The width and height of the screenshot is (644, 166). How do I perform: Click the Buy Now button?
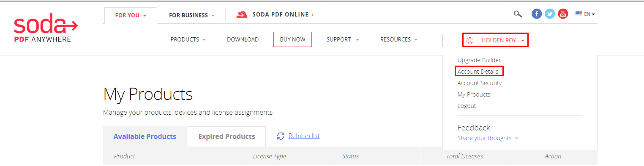point(292,39)
